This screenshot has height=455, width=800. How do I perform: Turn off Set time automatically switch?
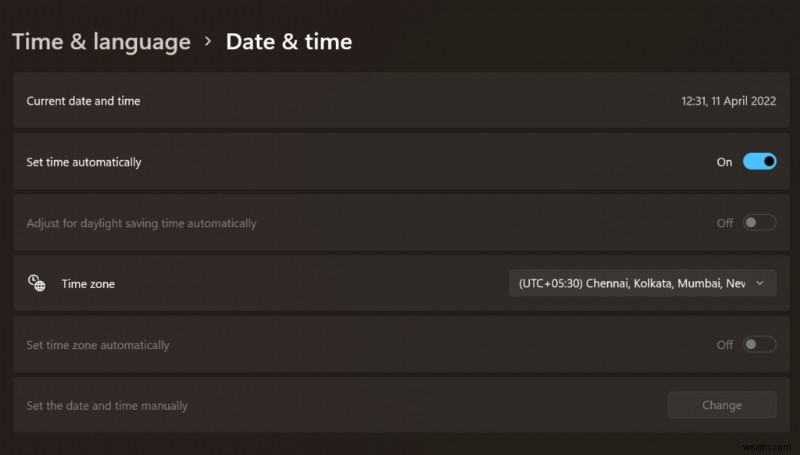tap(759, 162)
